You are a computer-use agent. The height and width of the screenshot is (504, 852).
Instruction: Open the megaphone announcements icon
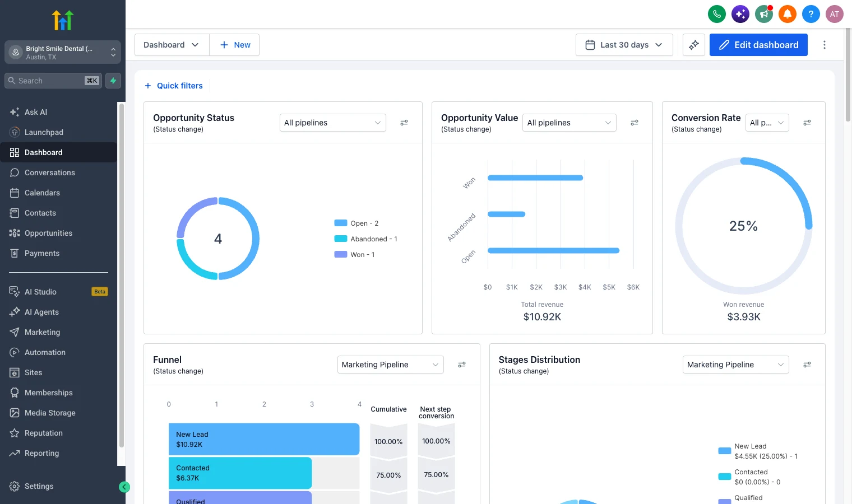(764, 14)
